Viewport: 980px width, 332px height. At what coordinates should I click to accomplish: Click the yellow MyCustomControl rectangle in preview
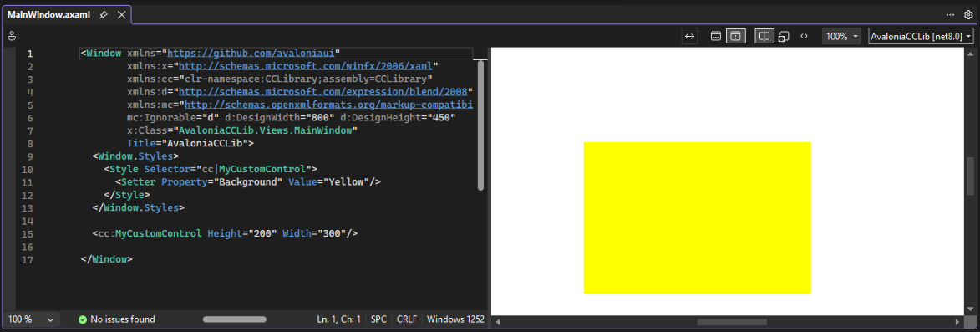697,217
